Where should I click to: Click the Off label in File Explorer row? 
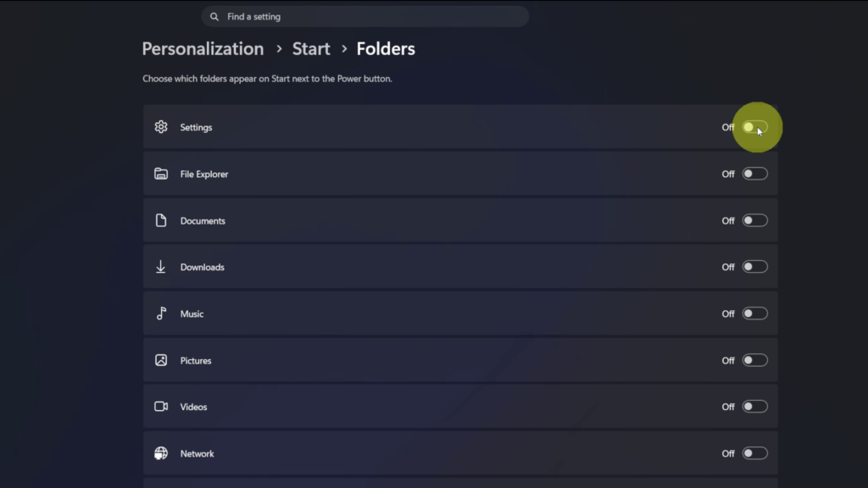pyautogui.click(x=728, y=174)
